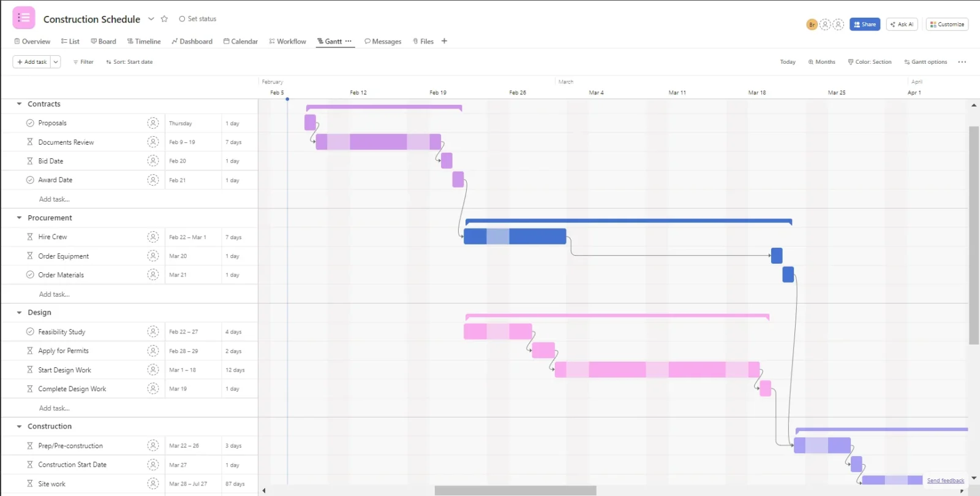Image resolution: width=980 pixels, height=496 pixels.
Task: Change Sort: Start date setting
Action: [129, 62]
